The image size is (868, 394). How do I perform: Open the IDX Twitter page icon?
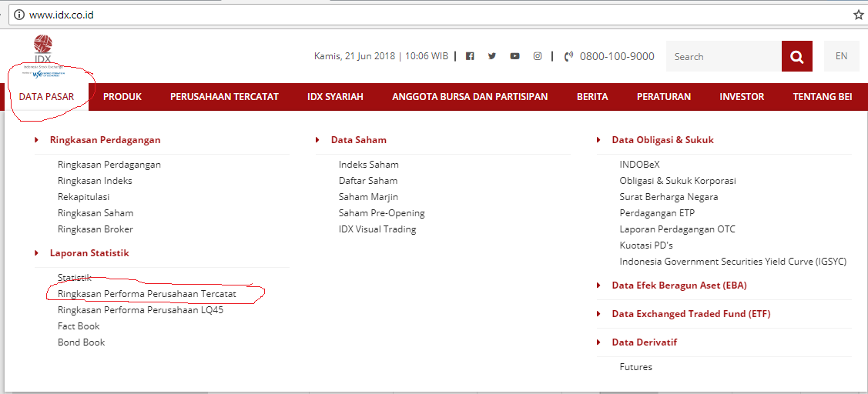point(492,56)
